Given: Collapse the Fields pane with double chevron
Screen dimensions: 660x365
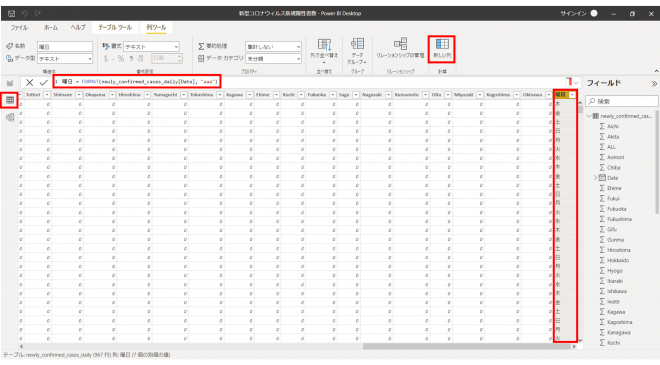Looking at the screenshot, I should click(654, 83).
